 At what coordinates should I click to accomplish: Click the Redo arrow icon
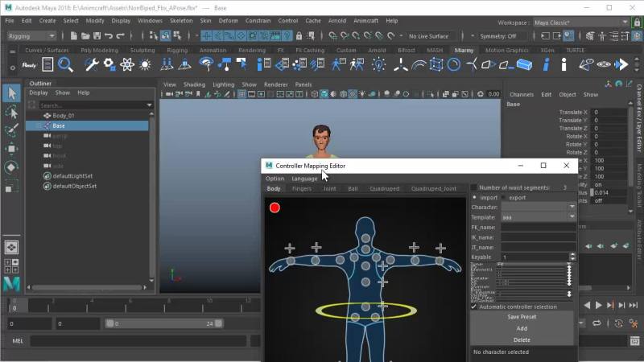coord(120,36)
